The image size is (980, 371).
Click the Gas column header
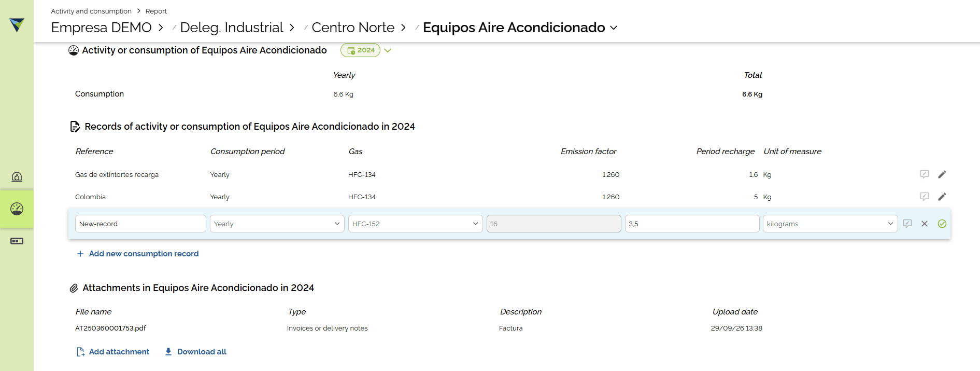(356, 152)
